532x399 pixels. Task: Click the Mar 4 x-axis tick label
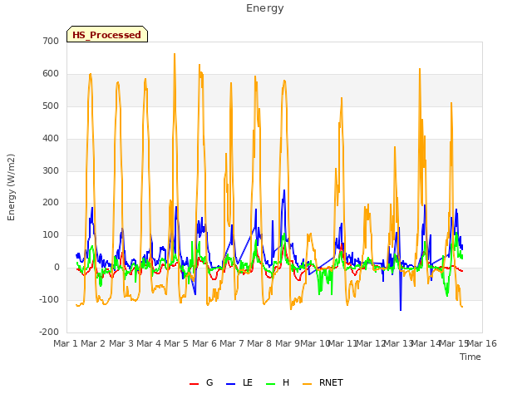(149, 343)
